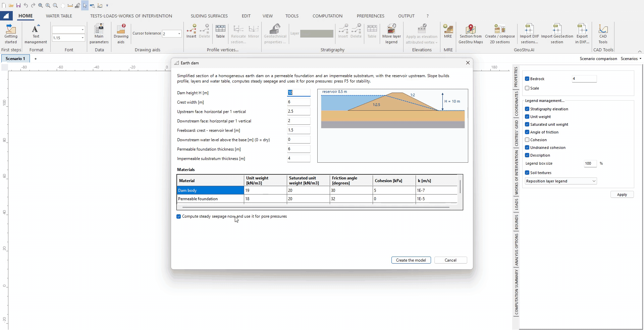Viewport: 644px width, 330px height.
Task: Toggle Compute steady seepage checkbox
Action: 179,217
